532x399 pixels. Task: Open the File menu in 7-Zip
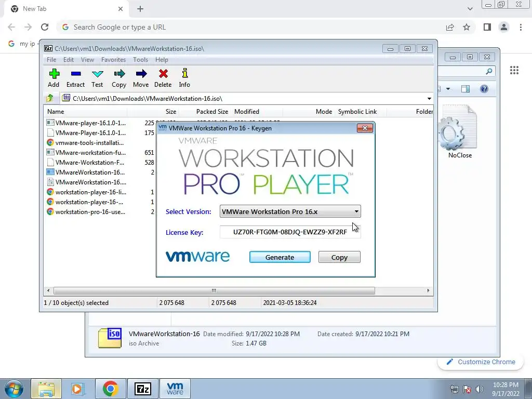(x=51, y=60)
